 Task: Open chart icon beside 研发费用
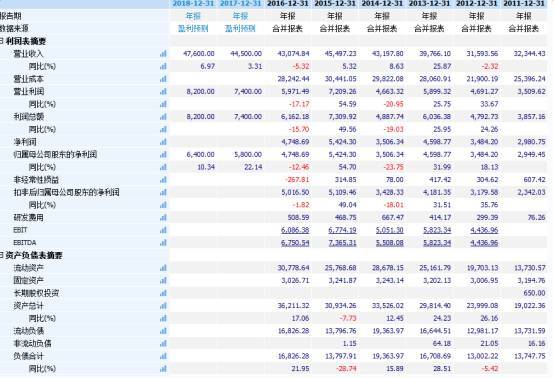(x=163, y=218)
